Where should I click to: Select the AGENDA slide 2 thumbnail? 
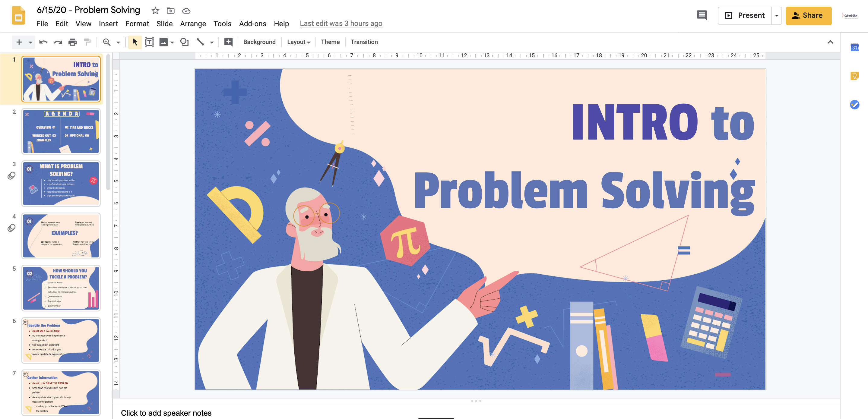pos(61,131)
